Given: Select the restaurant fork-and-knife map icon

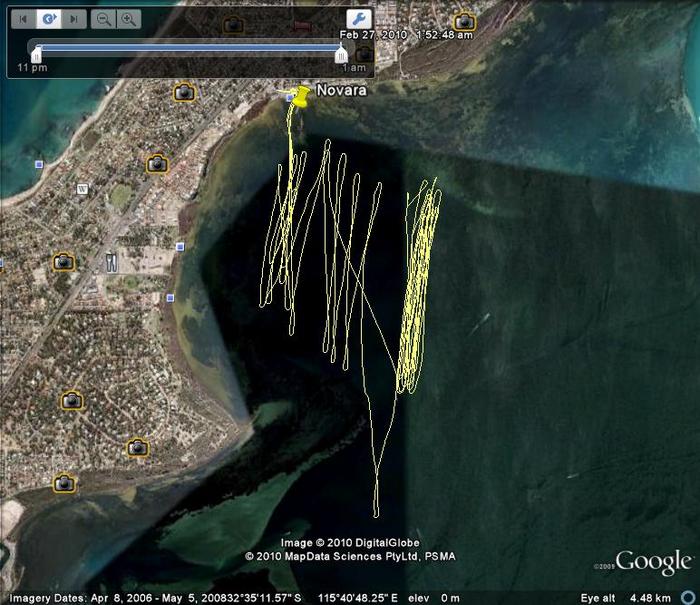Looking at the screenshot, I should [111, 262].
